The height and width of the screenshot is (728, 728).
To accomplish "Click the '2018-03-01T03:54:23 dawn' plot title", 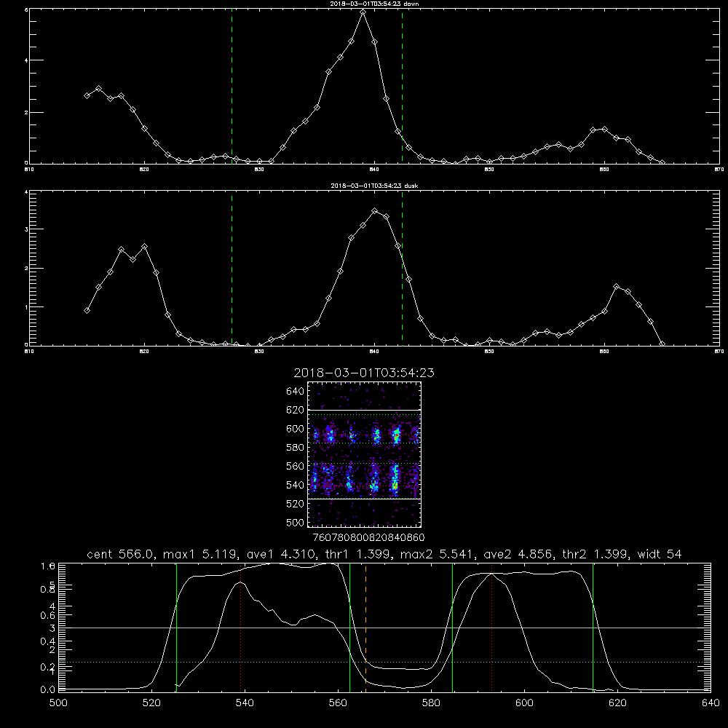I will click(x=374, y=4).
